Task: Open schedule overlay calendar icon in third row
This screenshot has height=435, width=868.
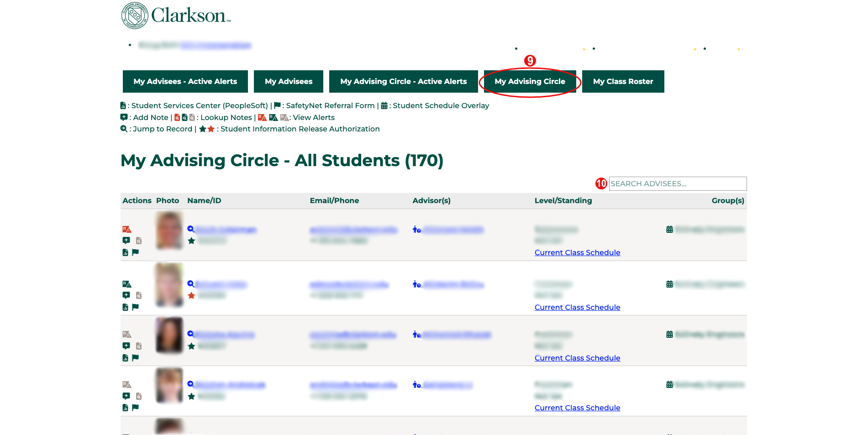Action: (x=669, y=335)
